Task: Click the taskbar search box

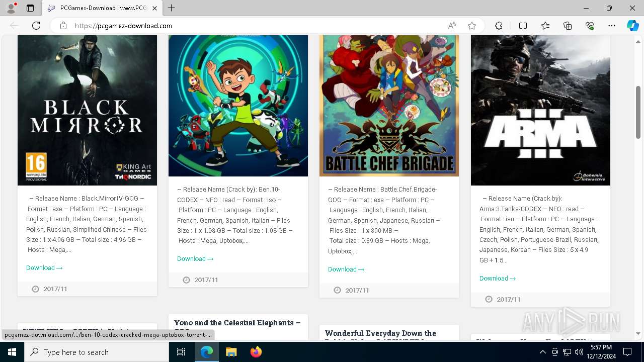Action: click(x=97, y=352)
